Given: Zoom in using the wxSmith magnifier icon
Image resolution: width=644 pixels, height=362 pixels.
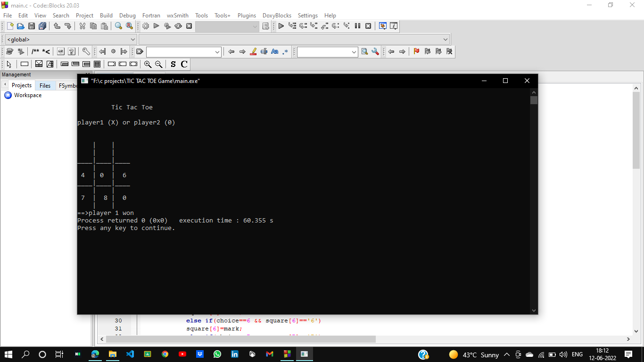Looking at the screenshot, I should (148, 64).
